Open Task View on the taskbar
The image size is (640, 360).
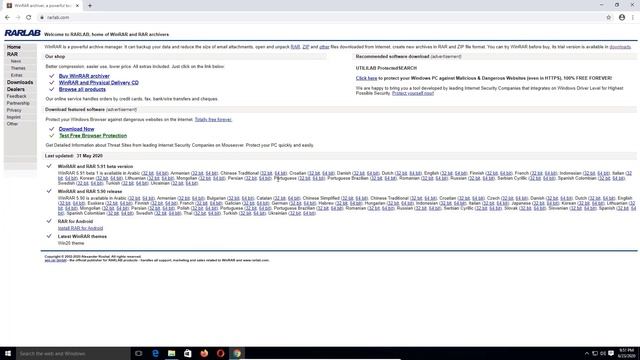[x=139, y=353]
